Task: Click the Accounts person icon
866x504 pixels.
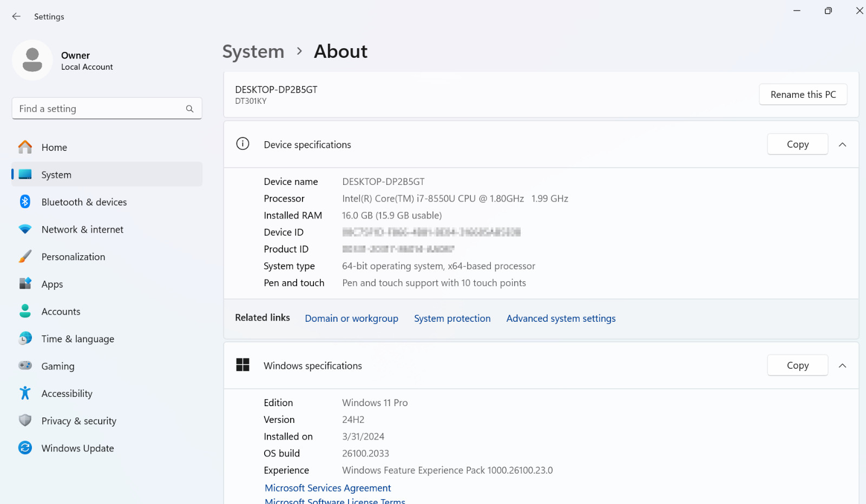Action: [x=25, y=311]
